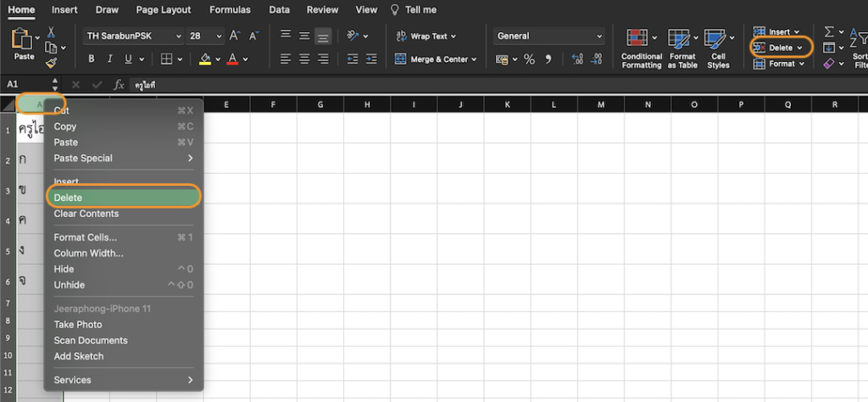Click the Merge & Center button

coord(437,59)
